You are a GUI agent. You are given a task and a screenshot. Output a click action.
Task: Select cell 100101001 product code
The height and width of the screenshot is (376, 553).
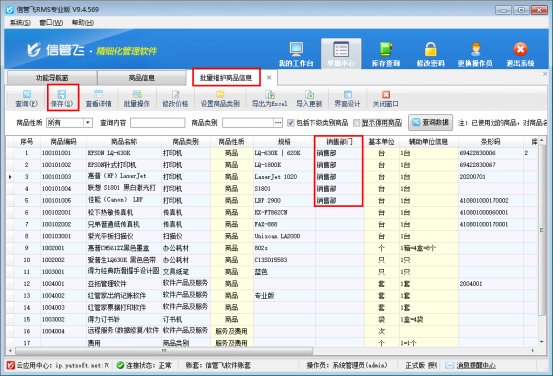[x=63, y=153]
